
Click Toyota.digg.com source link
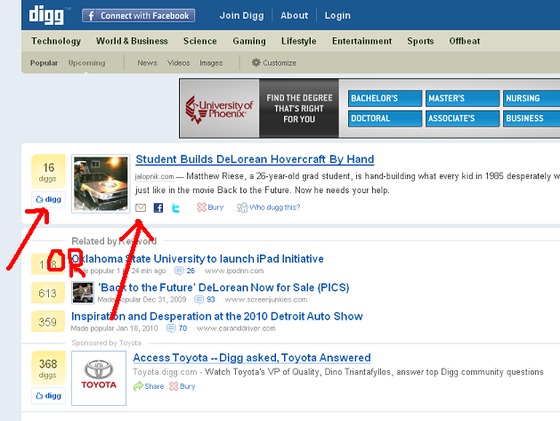click(x=165, y=372)
